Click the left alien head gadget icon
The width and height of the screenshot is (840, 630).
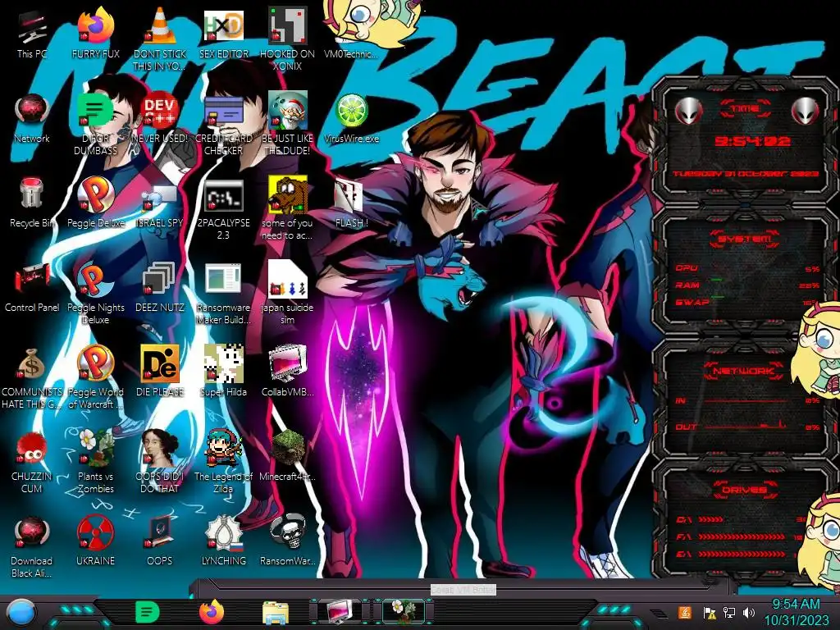pos(688,111)
